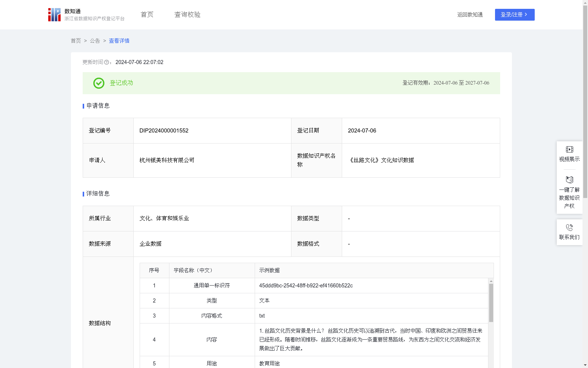Click 查看详情 in the breadcrumb
The image size is (588, 368).
[x=119, y=41]
